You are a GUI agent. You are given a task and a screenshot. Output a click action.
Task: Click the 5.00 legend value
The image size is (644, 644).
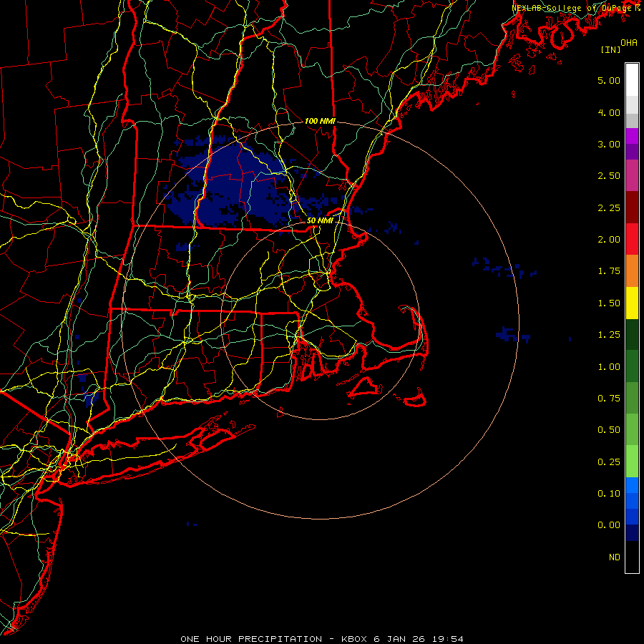coord(609,80)
